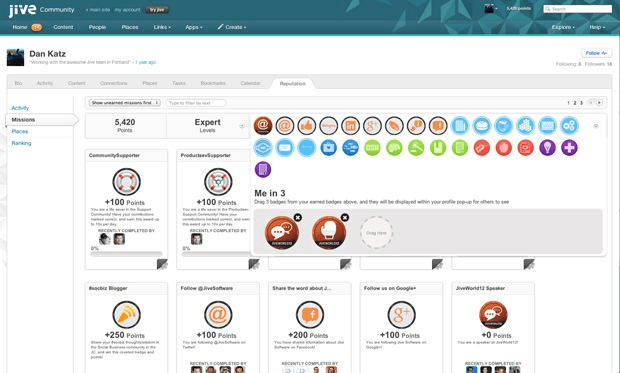Viewport: 620px width, 373px height.
Task: Select the Google+ badge in earned badges row
Action: pyautogui.click(x=372, y=126)
